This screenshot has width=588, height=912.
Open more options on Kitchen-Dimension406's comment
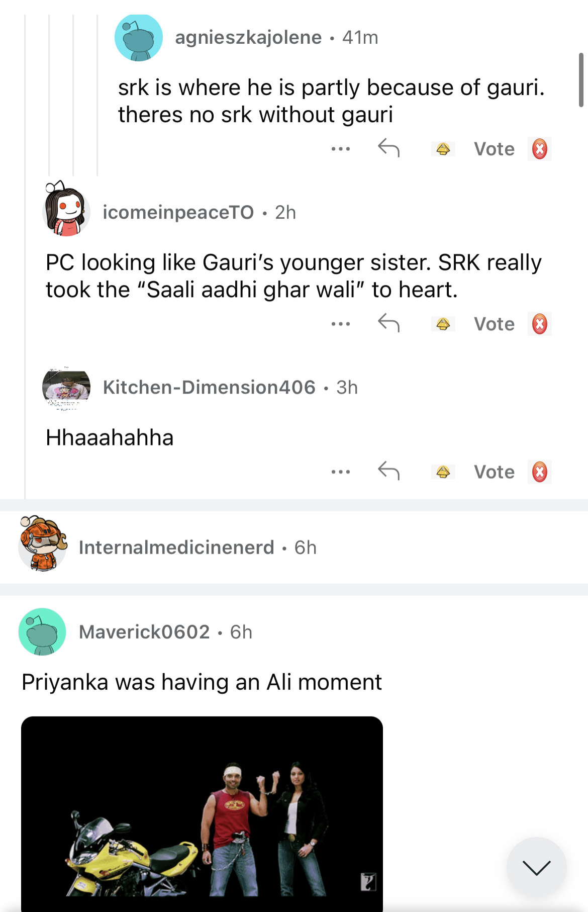(x=341, y=472)
